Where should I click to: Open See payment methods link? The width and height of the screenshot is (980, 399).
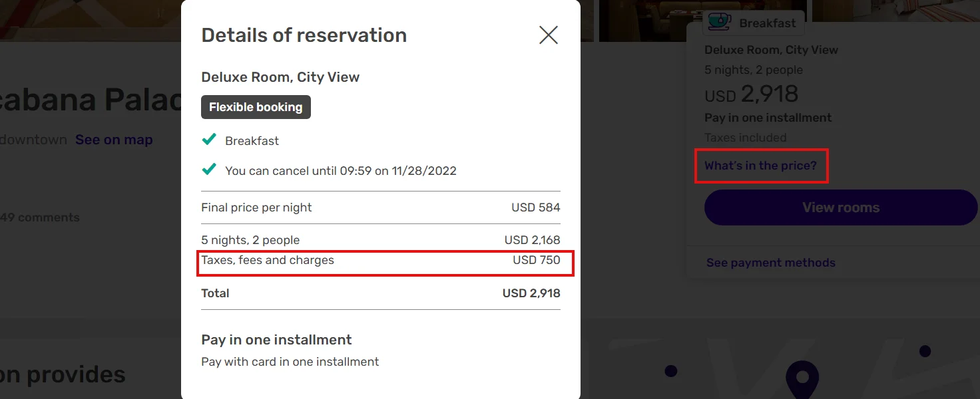770,263
